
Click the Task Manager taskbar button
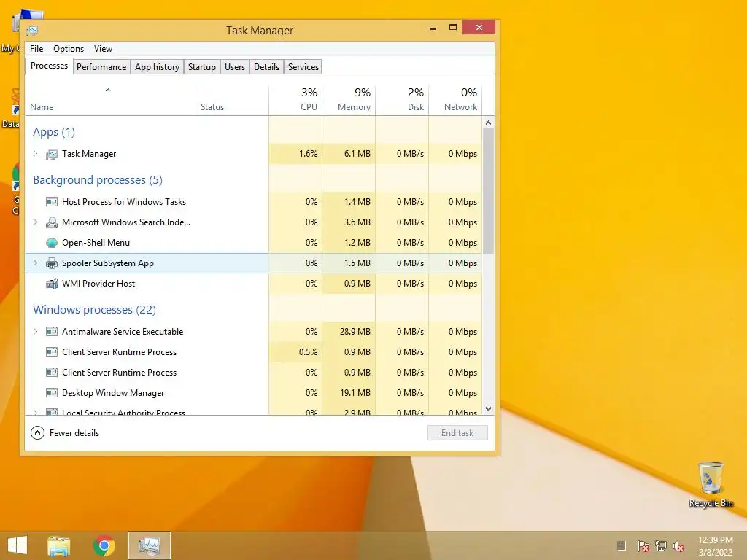pos(149,545)
